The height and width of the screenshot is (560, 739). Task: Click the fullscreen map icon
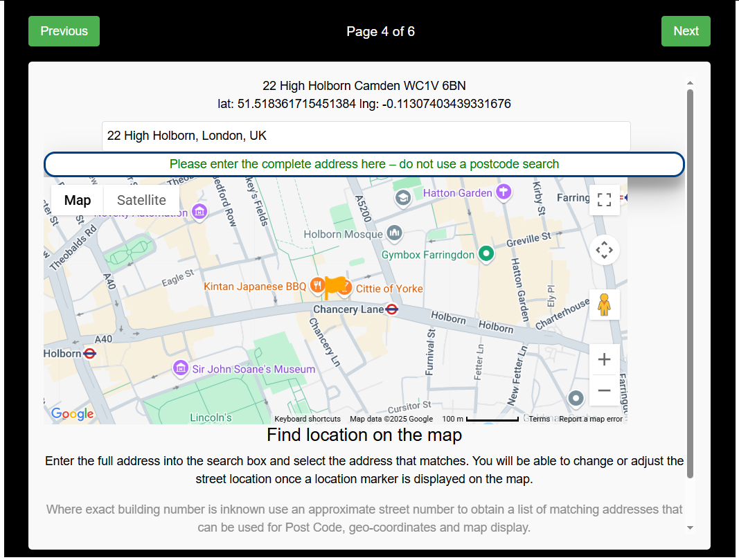(604, 199)
